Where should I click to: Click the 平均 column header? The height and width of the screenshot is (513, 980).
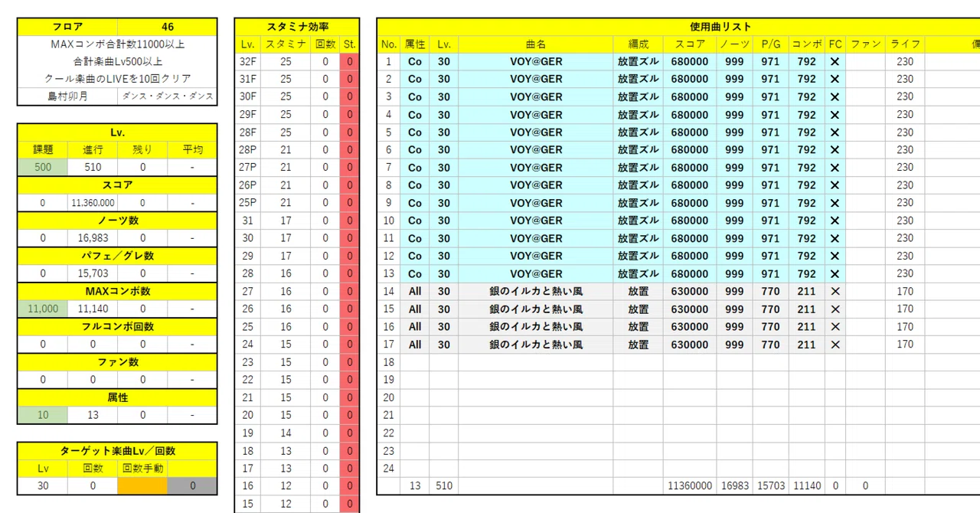point(192,149)
